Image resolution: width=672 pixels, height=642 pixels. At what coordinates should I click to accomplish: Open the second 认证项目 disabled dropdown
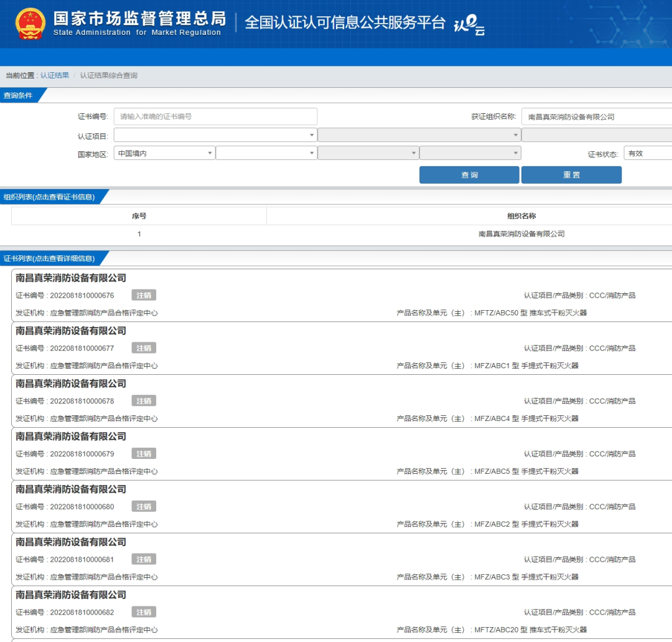point(419,135)
